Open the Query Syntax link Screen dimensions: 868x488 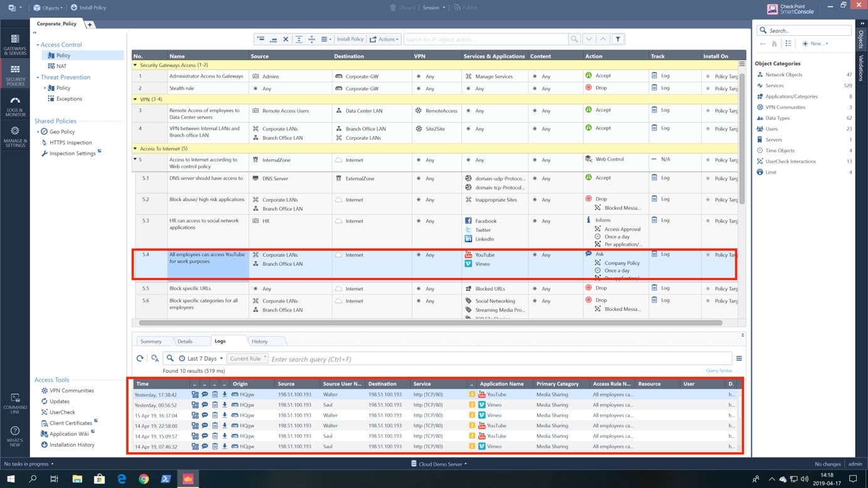point(719,371)
